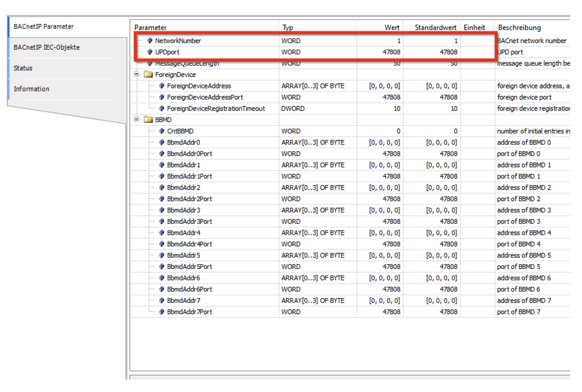Click the BbmdAddr0Port parameter icon
582x392 pixels.
pyautogui.click(x=162, y=154)
